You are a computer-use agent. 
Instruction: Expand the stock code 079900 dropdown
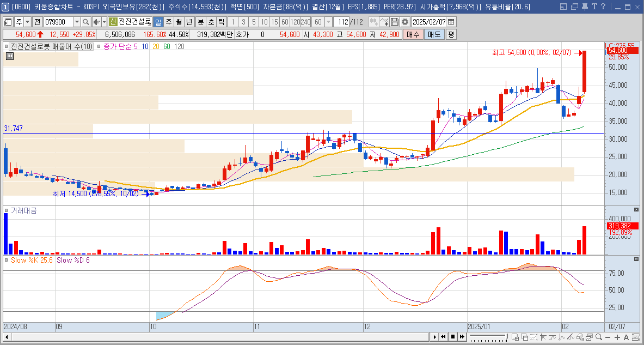pyautogui.click(x=77, y=22)
